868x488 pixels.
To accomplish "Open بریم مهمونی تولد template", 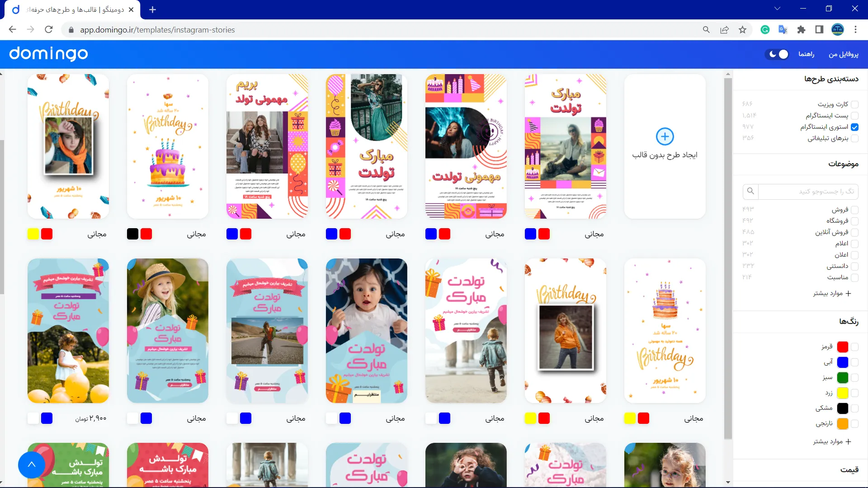I will coord(267,146).
